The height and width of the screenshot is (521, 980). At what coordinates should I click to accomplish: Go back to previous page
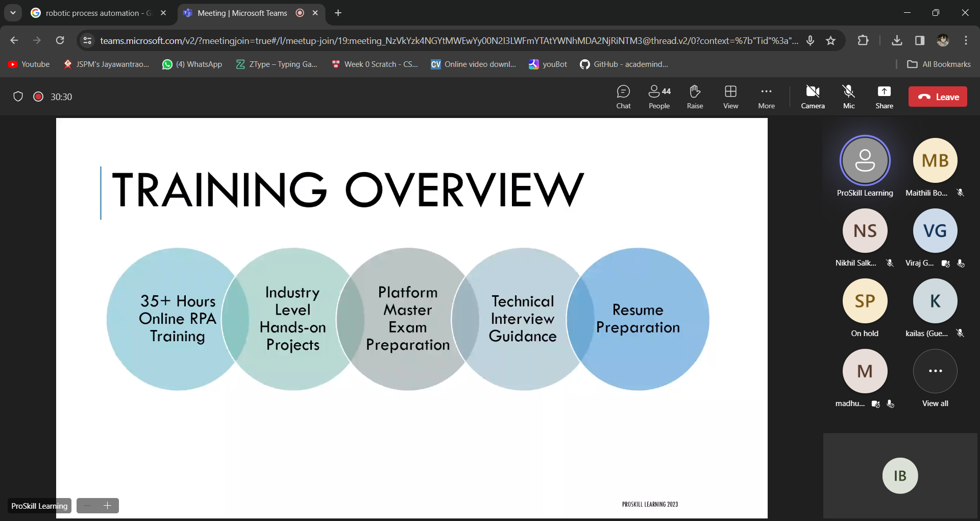tap(14, 40)
